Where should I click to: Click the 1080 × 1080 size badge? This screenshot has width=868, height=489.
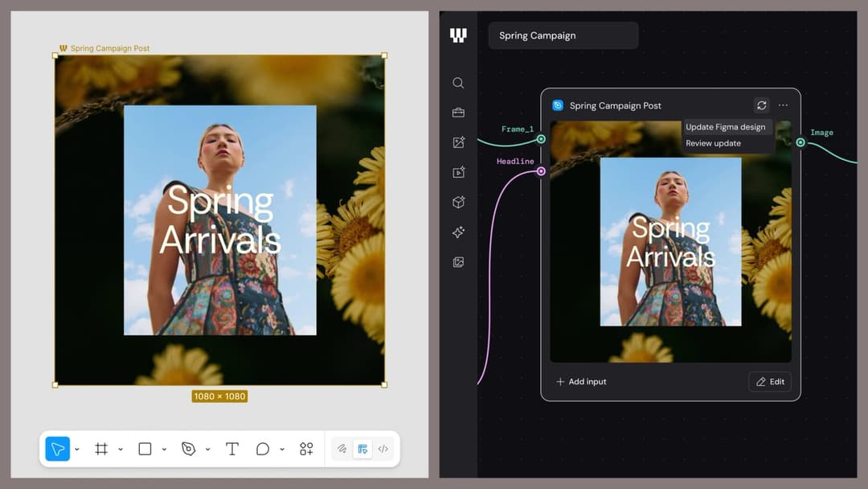219,397
